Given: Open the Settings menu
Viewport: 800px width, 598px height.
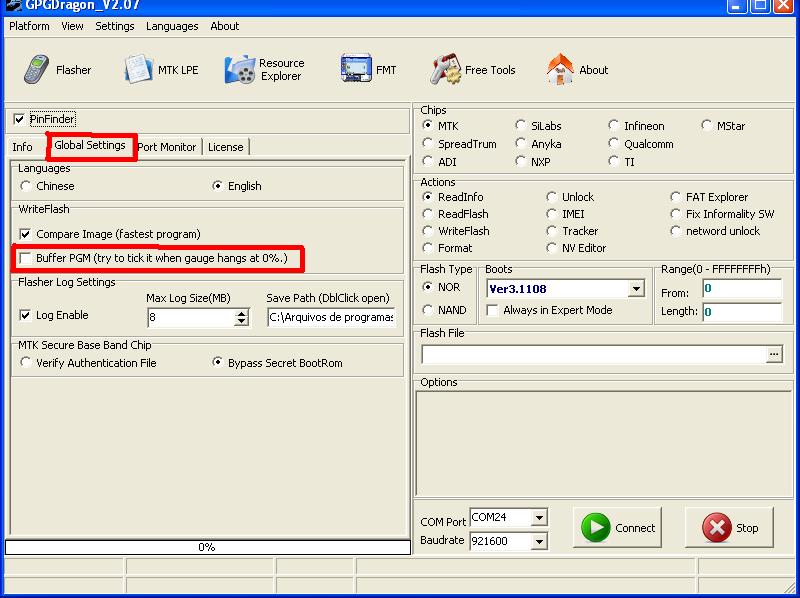Looking at the screenshot, I should pos(114,26).
